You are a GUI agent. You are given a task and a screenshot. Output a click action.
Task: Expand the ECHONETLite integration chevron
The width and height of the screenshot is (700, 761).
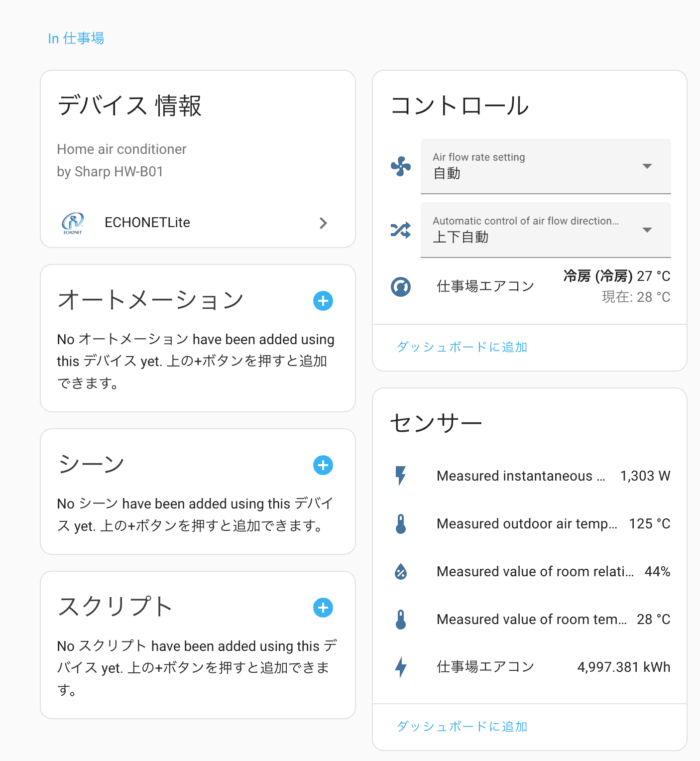tap(323, 223)
